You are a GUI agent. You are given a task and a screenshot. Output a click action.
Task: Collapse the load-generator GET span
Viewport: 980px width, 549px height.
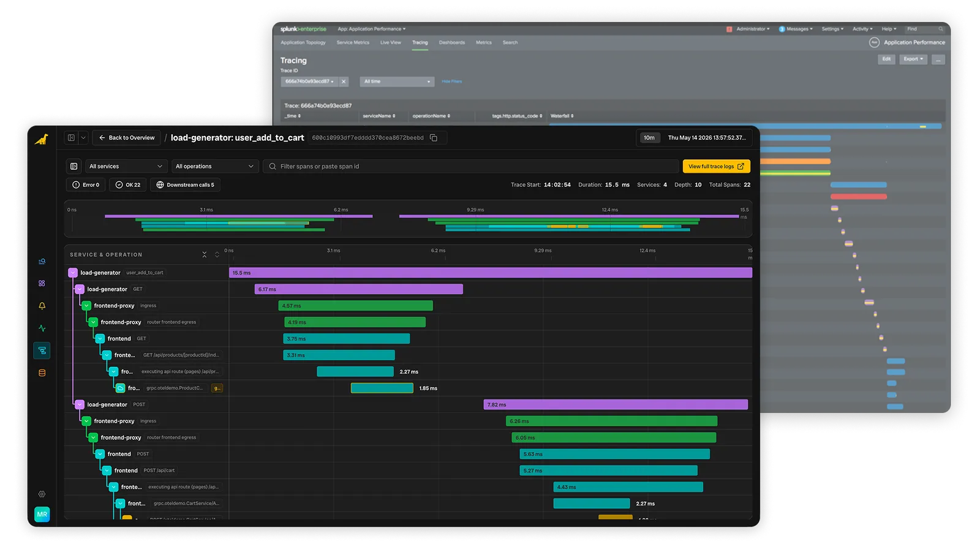pos(80,289)
